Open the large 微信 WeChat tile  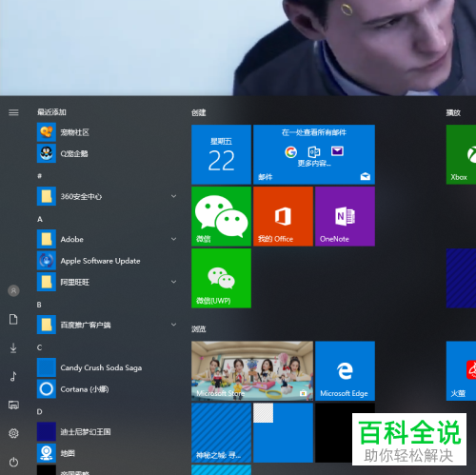click(x=221, y=216)
